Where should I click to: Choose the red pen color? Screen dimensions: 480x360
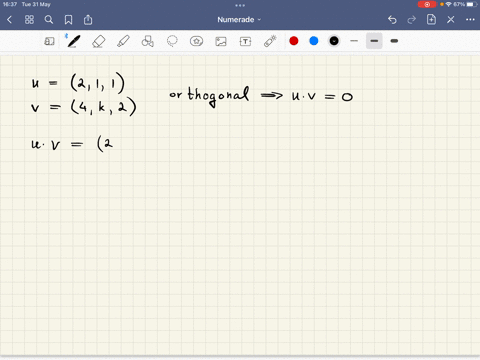294,41
